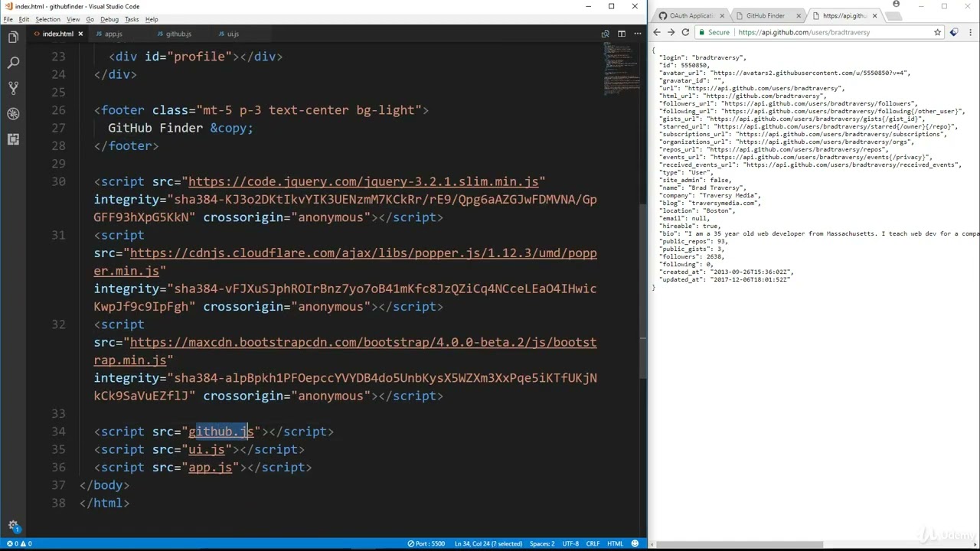Image resolution: width=980 pixels, height=551 pixels.
Task: Click Ln 34, Col 24 cursor position indicator
Action: pos(488,543)
